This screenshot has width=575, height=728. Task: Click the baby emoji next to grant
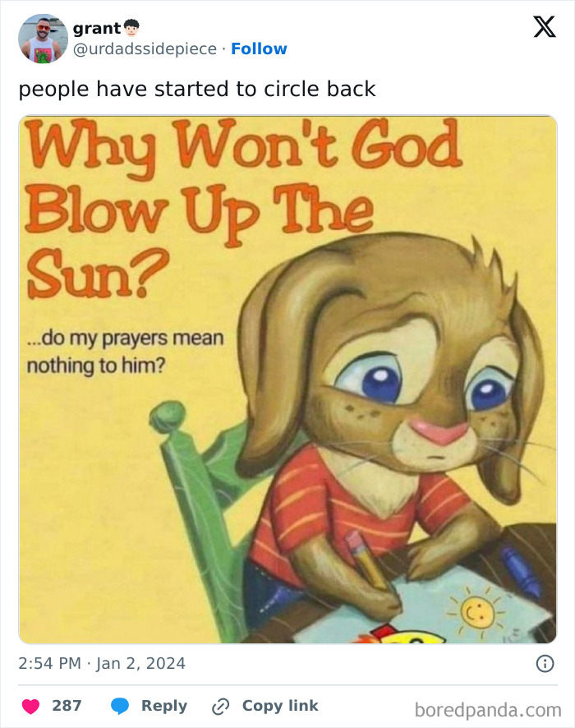click(130, 26)
